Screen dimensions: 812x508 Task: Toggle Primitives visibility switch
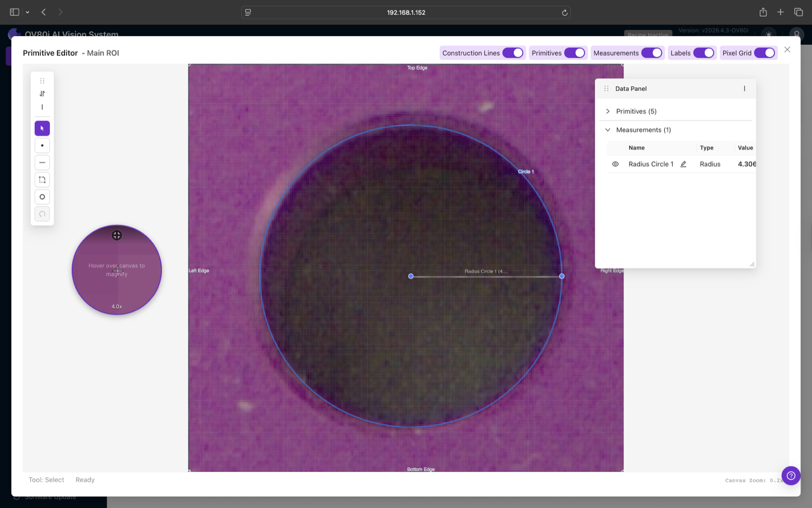(x=574, y=53)
